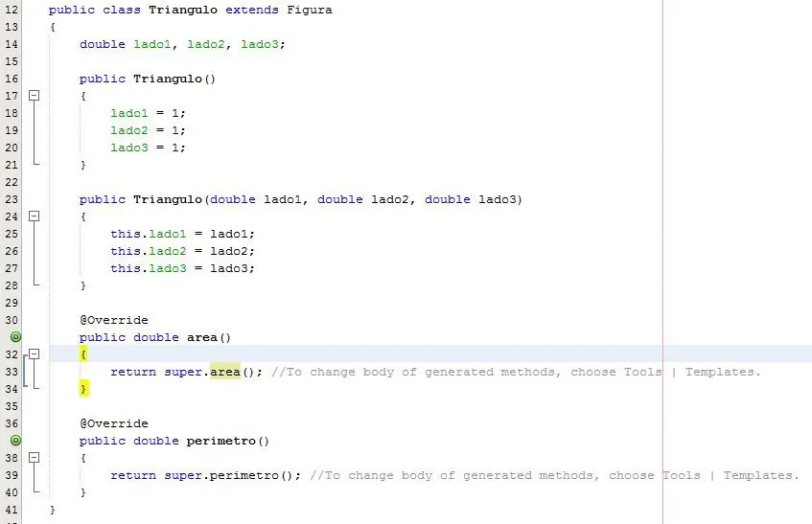Click the superclass name Figura
Image resolution: width=812 pixels, height=524 pixels.
pyautogui.click(x=310, y=10)
